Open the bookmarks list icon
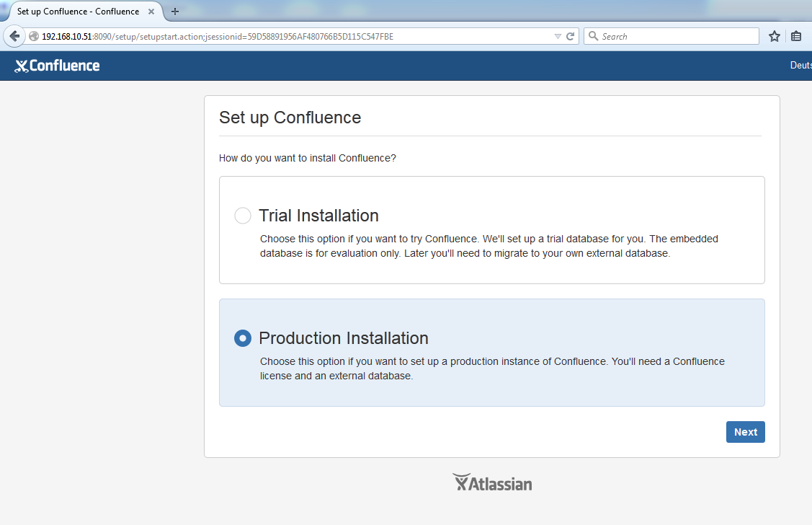Viewport: 812px width, 525px height. click(x=796, y=36)
